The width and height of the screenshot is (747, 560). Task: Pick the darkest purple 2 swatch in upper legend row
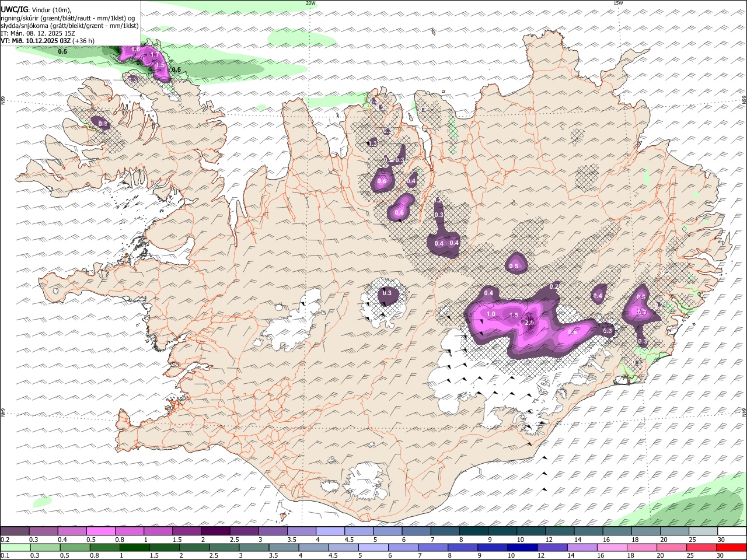click(215, 531)
